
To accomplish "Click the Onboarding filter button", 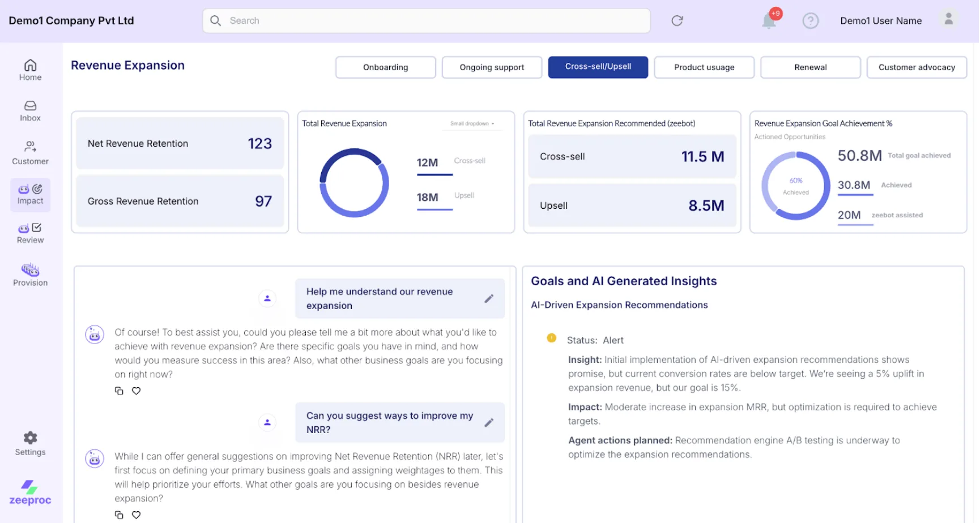I will (x=385, y=67).
